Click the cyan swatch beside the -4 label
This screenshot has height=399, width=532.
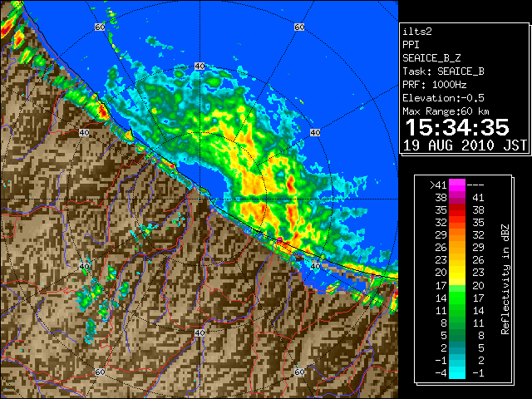click(457, 373)
